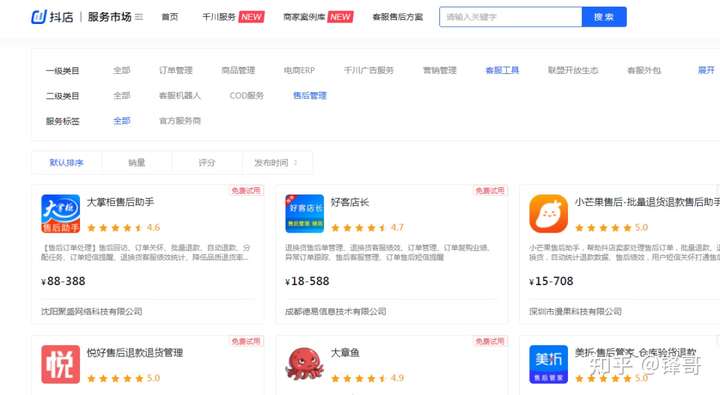Filter by 营销管理 category
Screen dimensions: 720x395
coord(439,70)
